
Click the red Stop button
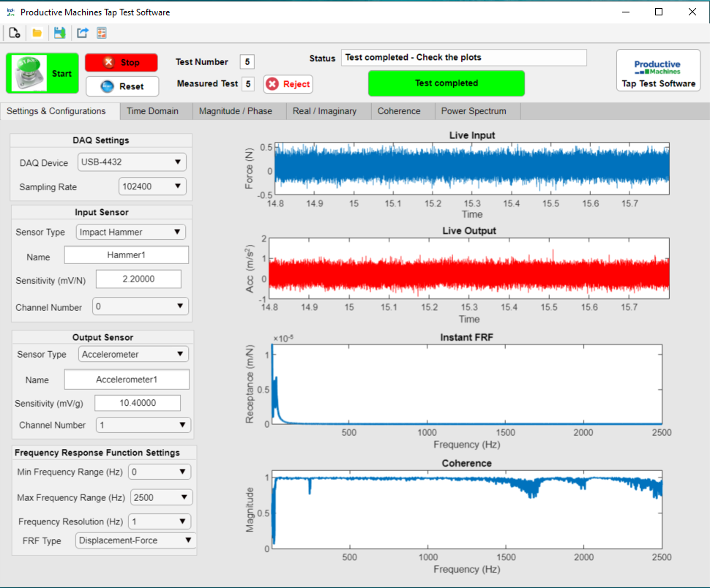(122, 62)
